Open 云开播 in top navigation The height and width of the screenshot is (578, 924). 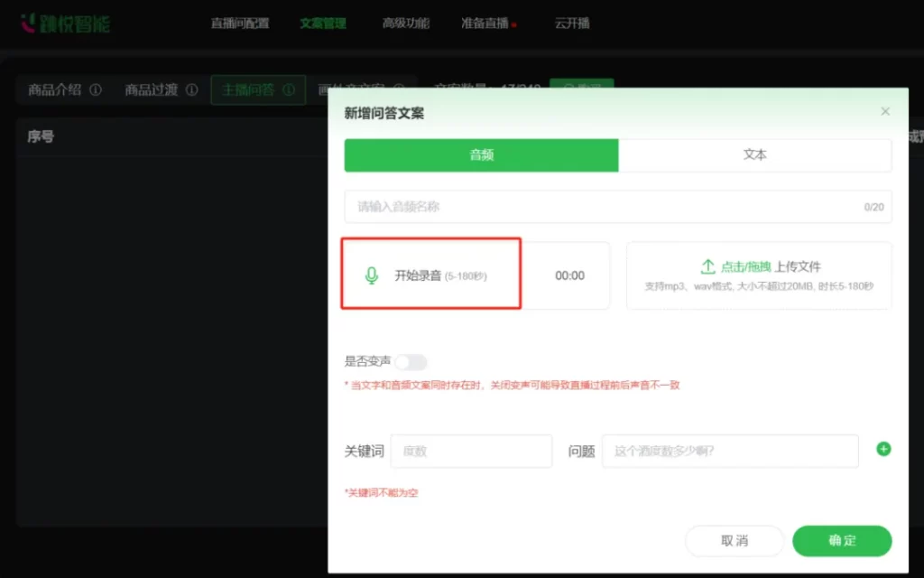572,23
